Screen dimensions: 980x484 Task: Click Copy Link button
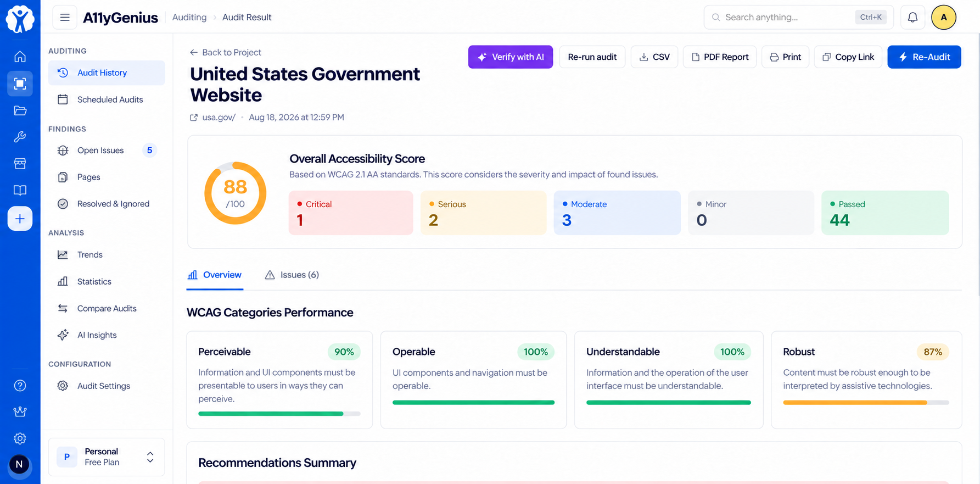click(x=848, y=57)
